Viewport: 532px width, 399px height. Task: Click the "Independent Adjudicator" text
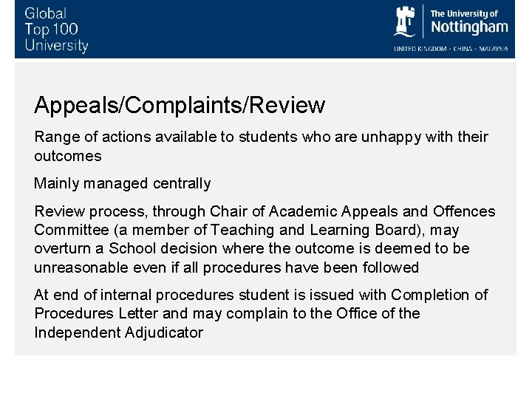coord(118,332)
